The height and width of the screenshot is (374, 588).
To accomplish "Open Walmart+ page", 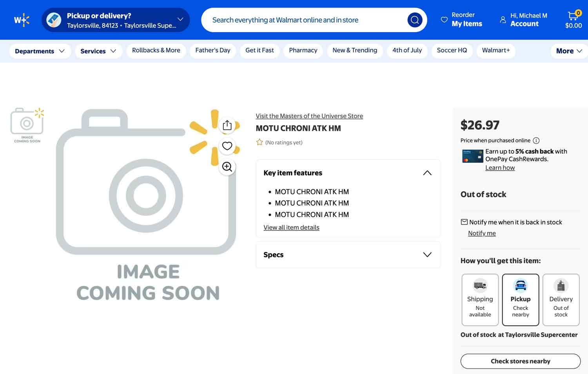I will pyautogui.click(x=496, y=51).
